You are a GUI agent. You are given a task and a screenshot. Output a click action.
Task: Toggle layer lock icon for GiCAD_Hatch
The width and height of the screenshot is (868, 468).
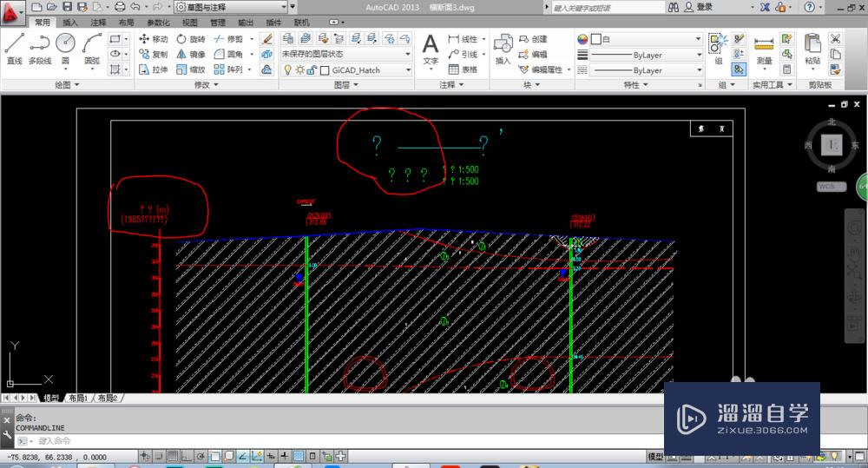tap(311, 69)
